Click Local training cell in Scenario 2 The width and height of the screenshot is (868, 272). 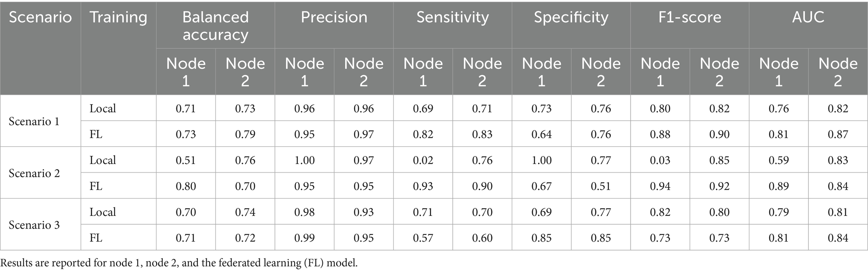point(103,160)
